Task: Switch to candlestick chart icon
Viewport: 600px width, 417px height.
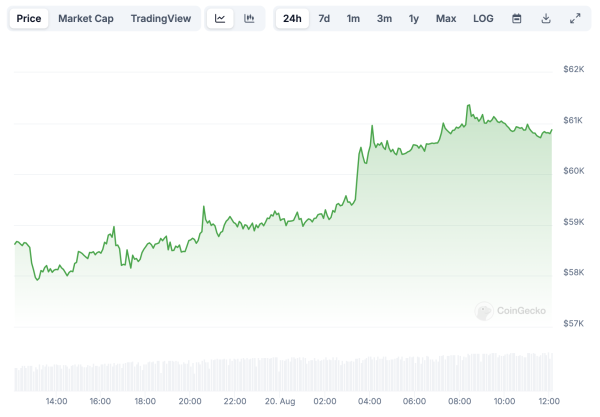Action: click(x=249, y=18)
